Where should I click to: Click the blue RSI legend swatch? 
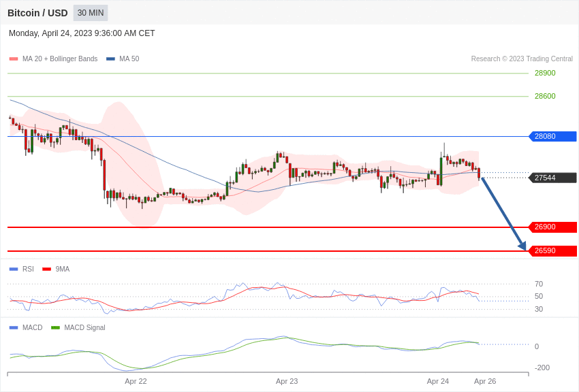pos(14,269)
